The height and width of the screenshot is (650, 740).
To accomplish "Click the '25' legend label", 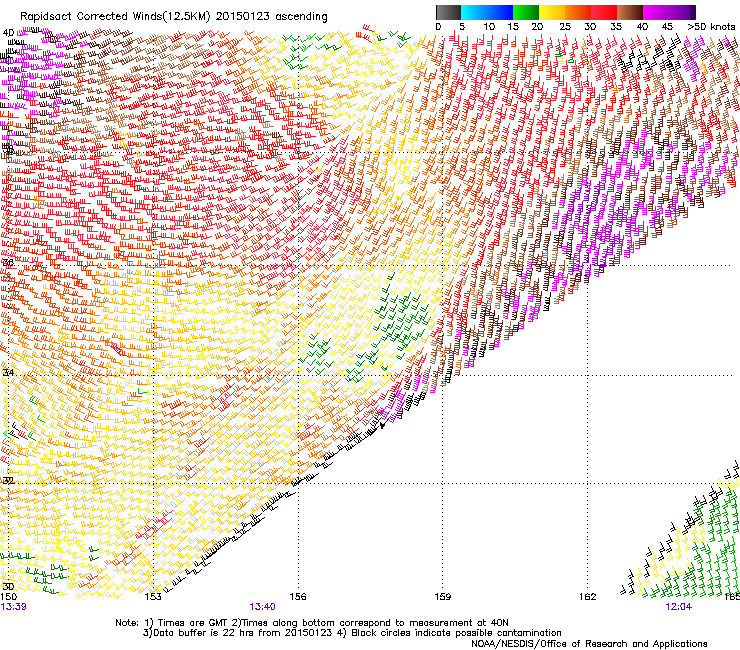I will click(x=565, y=27).
